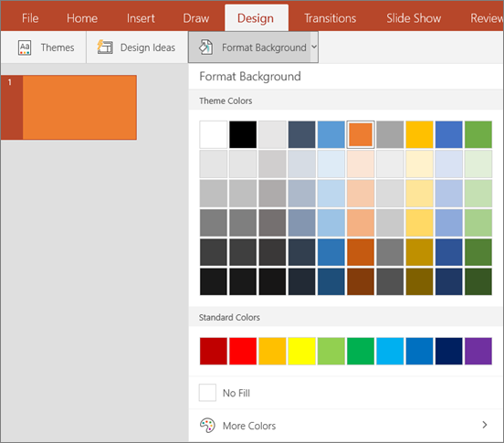
Task: Select the light green standard color
Action: pyautogui.click(x=331, y=351)
